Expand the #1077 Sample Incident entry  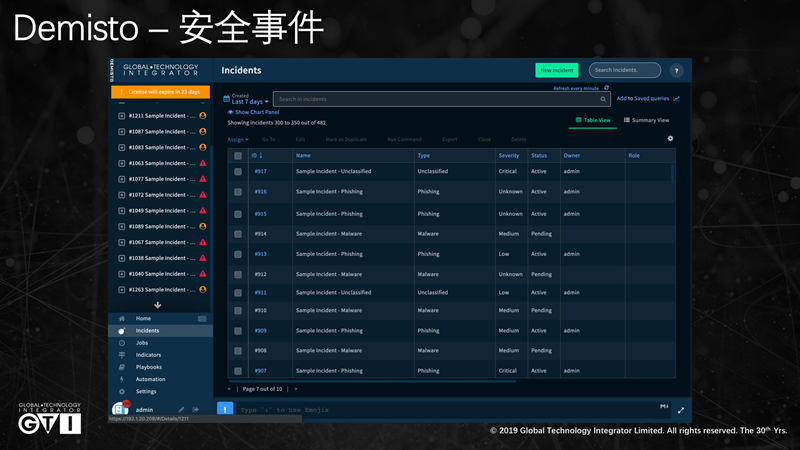121,179
